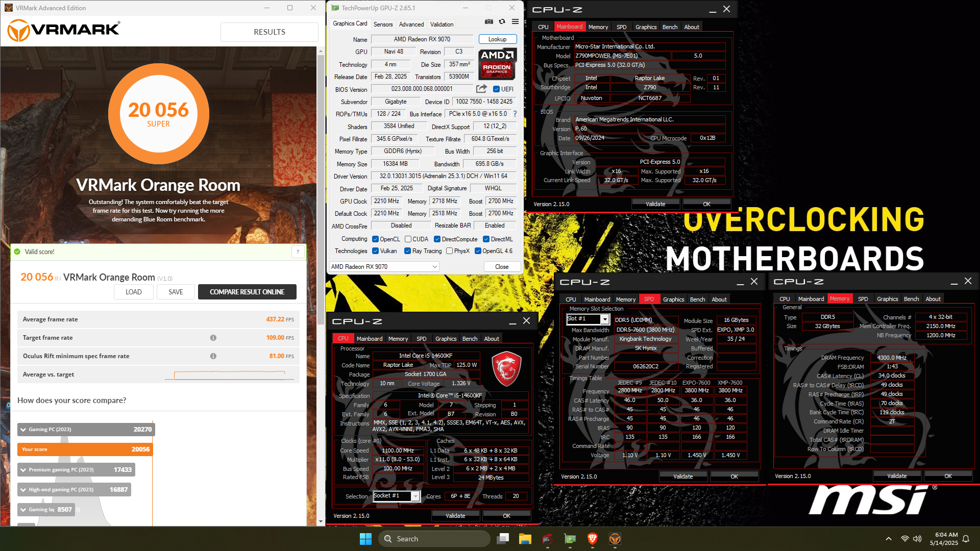This screenshot has width=980, height=551.
Task: Toggle the Ray Tracing checkbox
Action: (407, 251)
